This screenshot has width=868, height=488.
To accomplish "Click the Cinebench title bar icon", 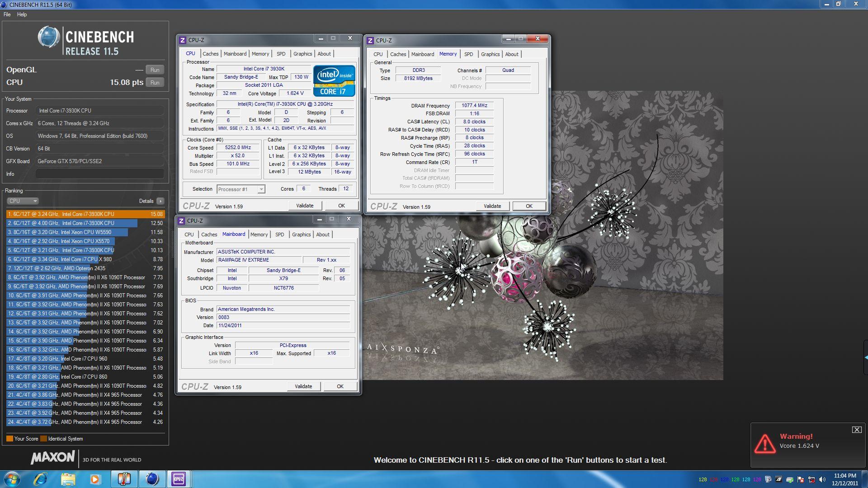I will pyautogui.click(x=4, y=5).
